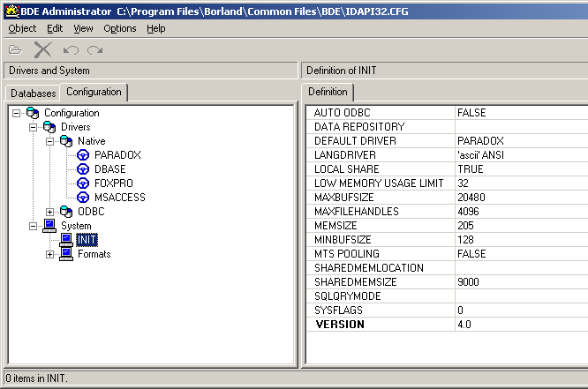Click the VERSION value 4.0
588x389 pixels.
522,325
